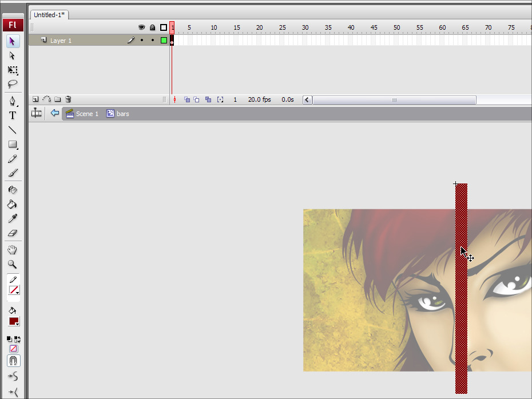The width and height of the screenshot is (532, 399).
Task: Click the back arrow beside Scene 1
Action: tap(55, 113)
